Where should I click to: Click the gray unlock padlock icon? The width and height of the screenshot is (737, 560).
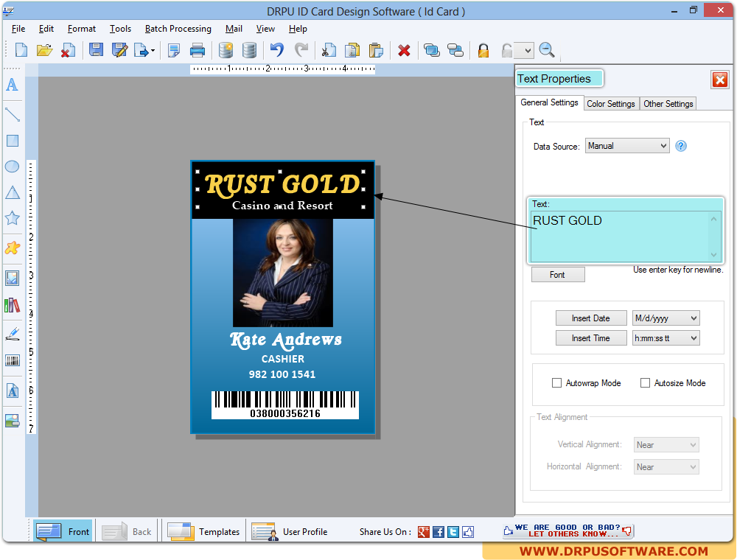click(506, 50)
